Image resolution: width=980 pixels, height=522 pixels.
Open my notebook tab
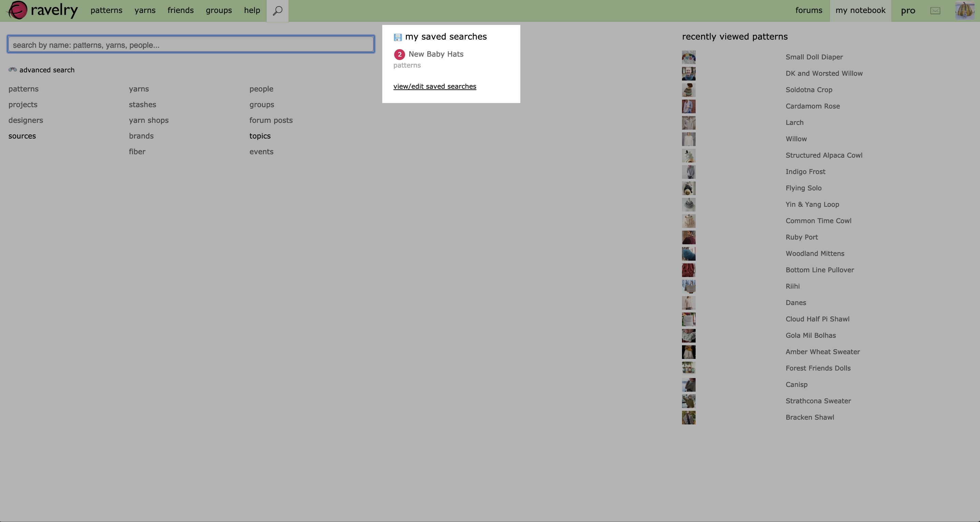(861, 11)
